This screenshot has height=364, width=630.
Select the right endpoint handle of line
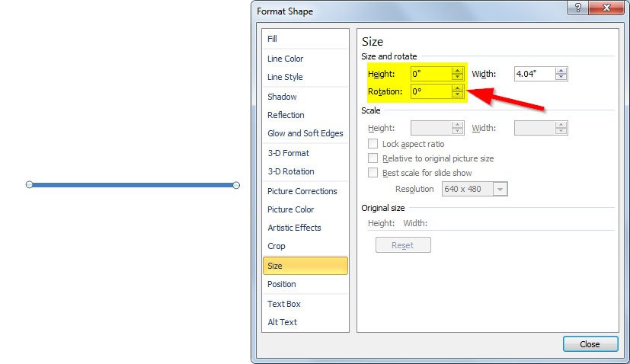click(x=236, y=185)
